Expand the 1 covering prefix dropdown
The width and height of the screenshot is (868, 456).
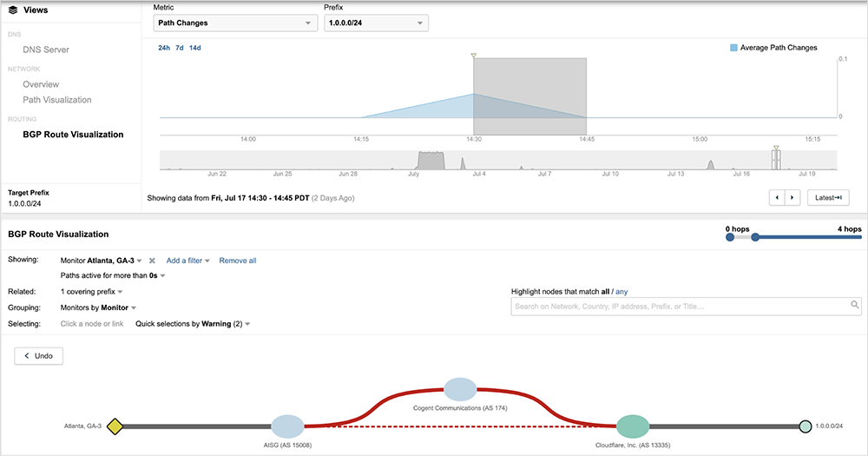[92, 292]
